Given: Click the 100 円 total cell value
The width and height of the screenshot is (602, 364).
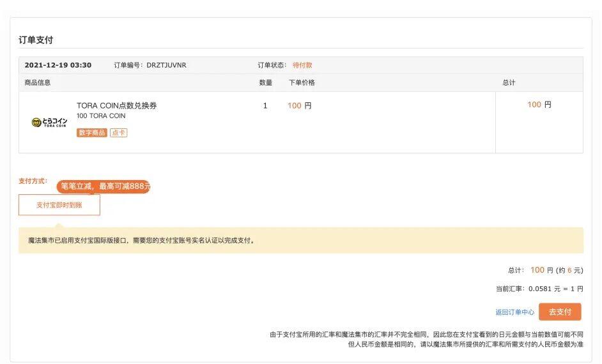Looking at the screenshot, I should [539, 105].
